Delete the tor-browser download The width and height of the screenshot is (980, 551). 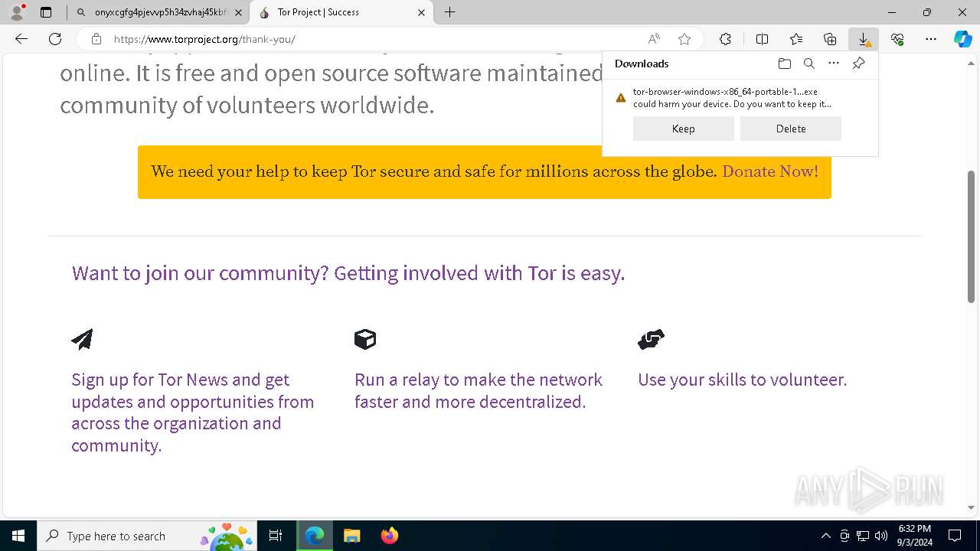pos(791,129)
